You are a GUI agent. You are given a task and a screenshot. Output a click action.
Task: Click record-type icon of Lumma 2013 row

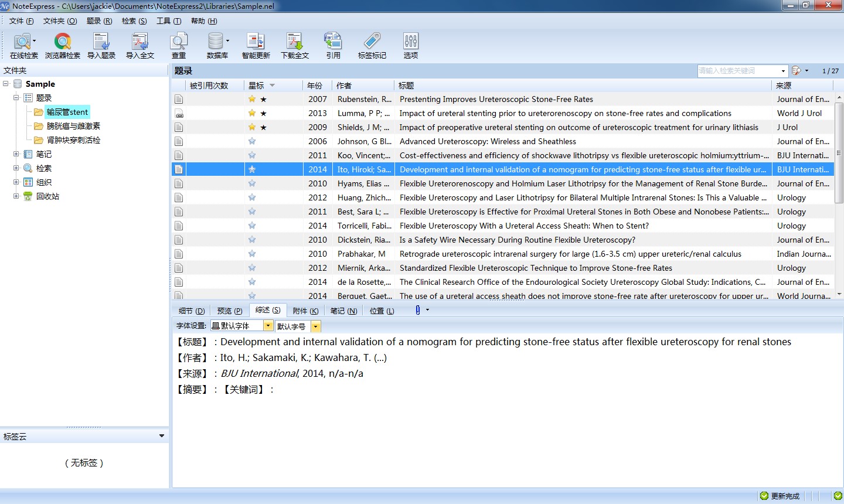tap(179, 113)
